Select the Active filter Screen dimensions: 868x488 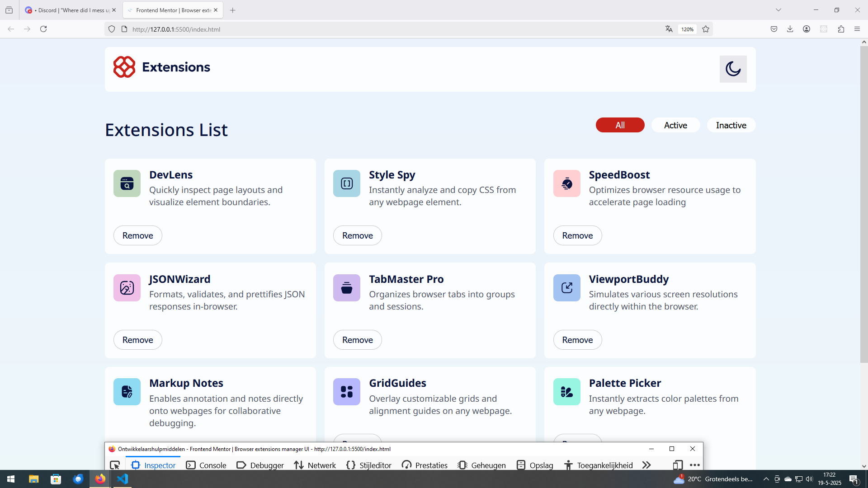click(x=675, y=125)
